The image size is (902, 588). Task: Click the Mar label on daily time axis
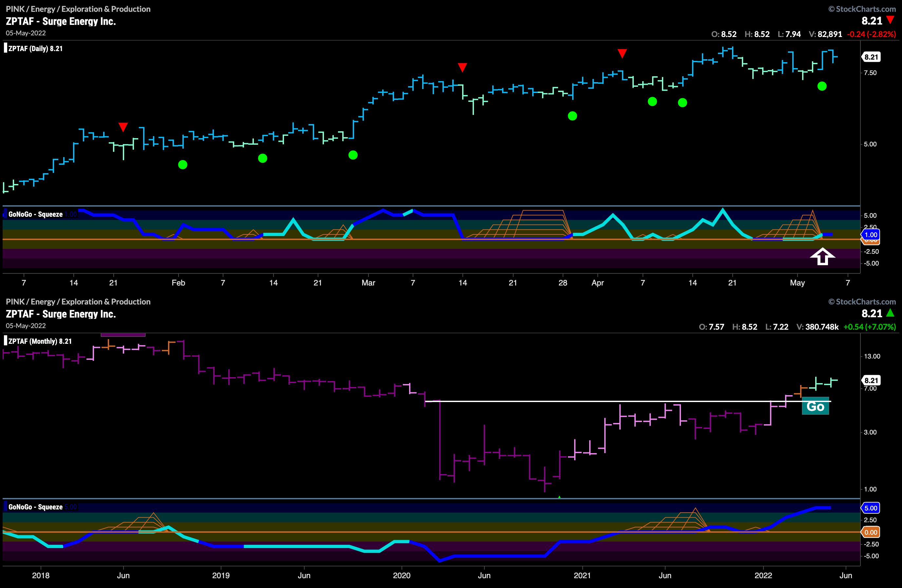(x=368, y=283)
